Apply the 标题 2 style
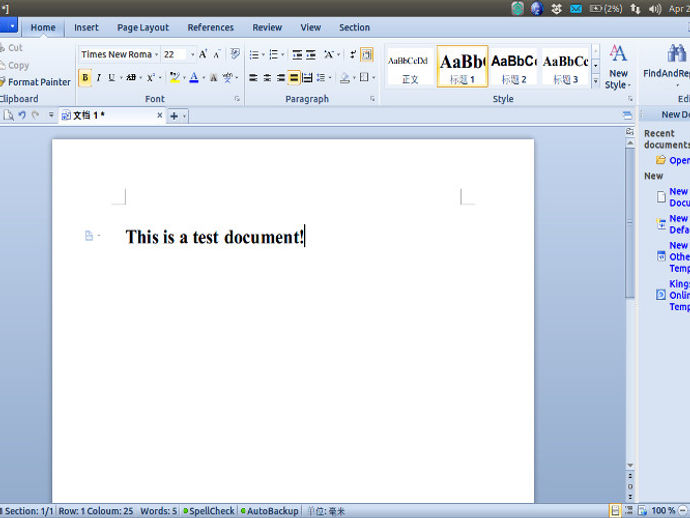 point(514,67)
